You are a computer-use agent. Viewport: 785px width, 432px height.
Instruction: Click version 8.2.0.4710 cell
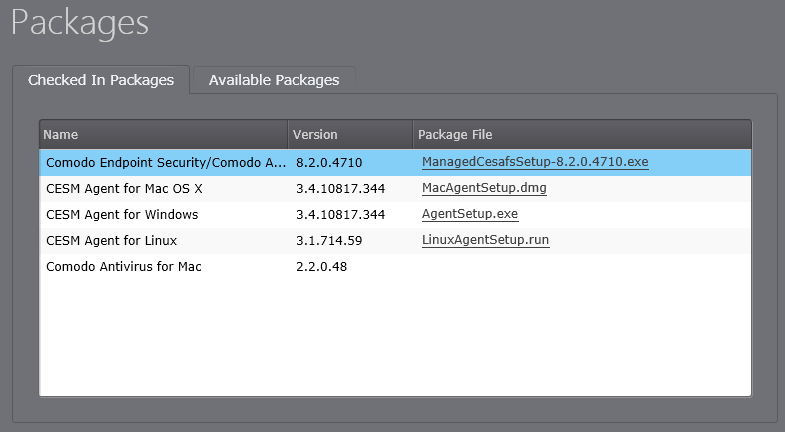coord(329,163)
